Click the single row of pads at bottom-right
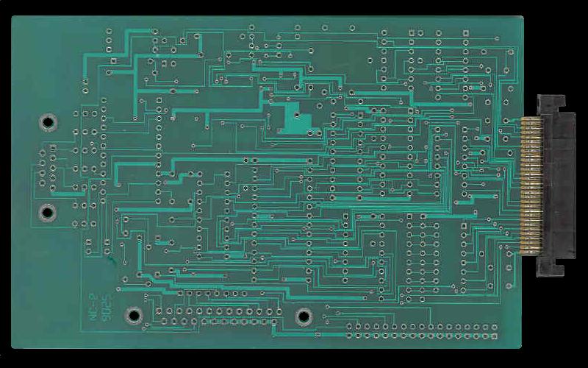 coord(423,325)
